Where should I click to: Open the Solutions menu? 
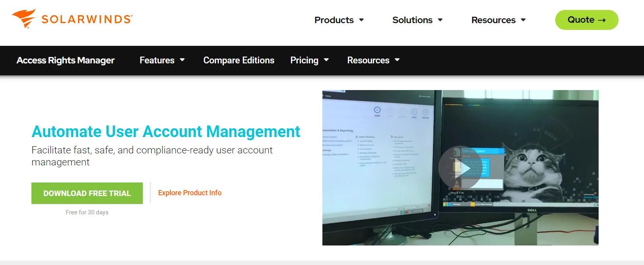pyautogui.click(x=412, y=20)
